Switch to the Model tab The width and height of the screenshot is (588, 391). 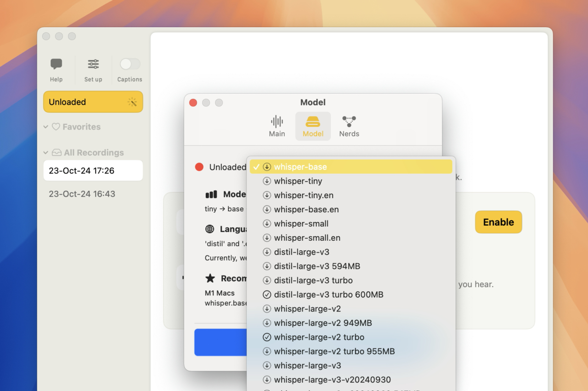pos(313,126)
